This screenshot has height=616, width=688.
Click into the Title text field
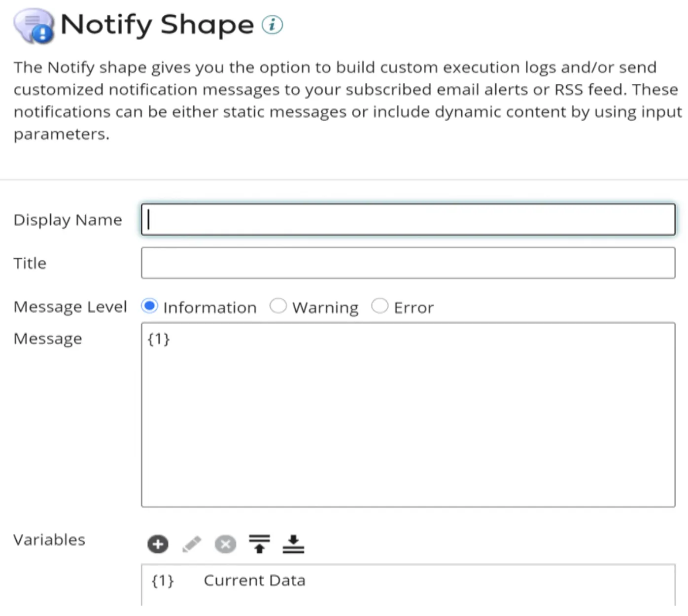(x=408, y=263)
